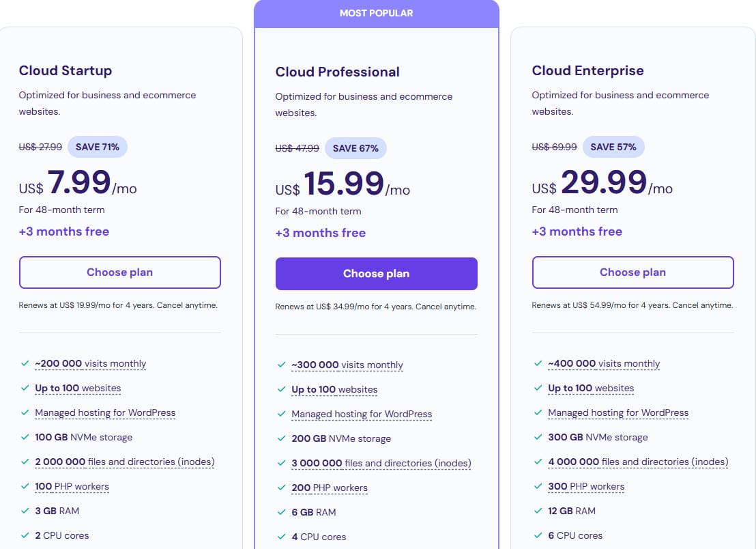Open Up to 100 websites info in Startup plan

coord(78,389)
